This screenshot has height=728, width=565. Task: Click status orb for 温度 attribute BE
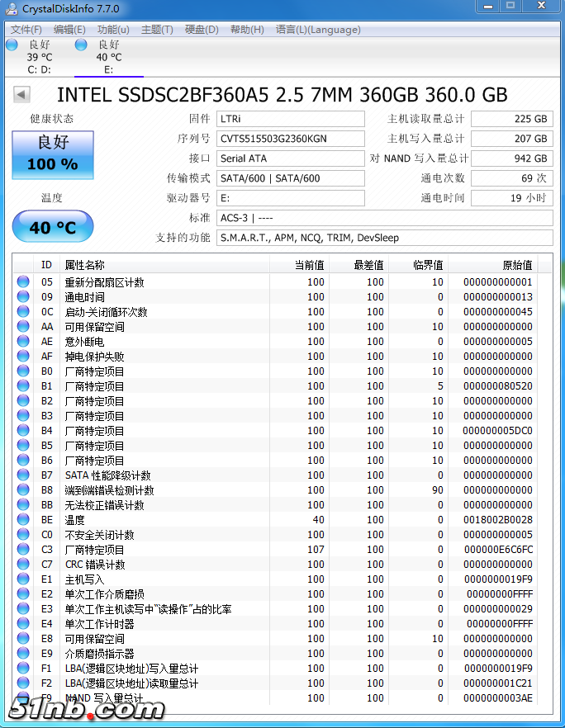[x=23, y=520]
